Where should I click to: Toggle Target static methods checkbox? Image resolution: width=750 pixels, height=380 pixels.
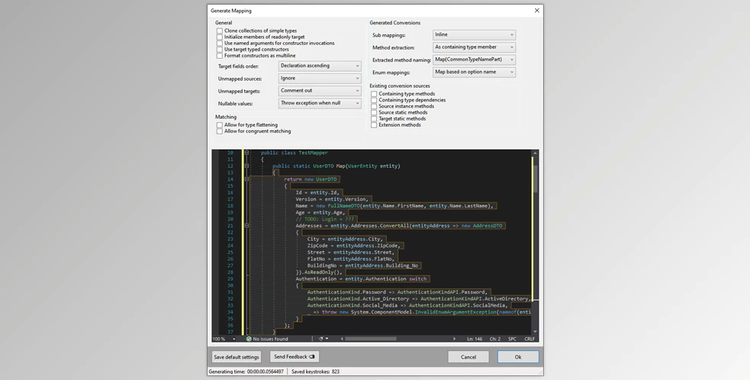click(374, 119)
